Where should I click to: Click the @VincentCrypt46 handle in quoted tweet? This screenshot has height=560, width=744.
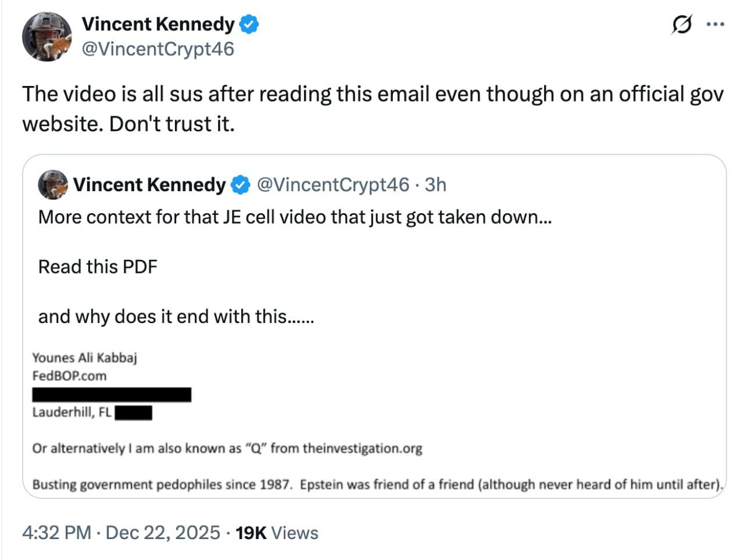[332, 185]
